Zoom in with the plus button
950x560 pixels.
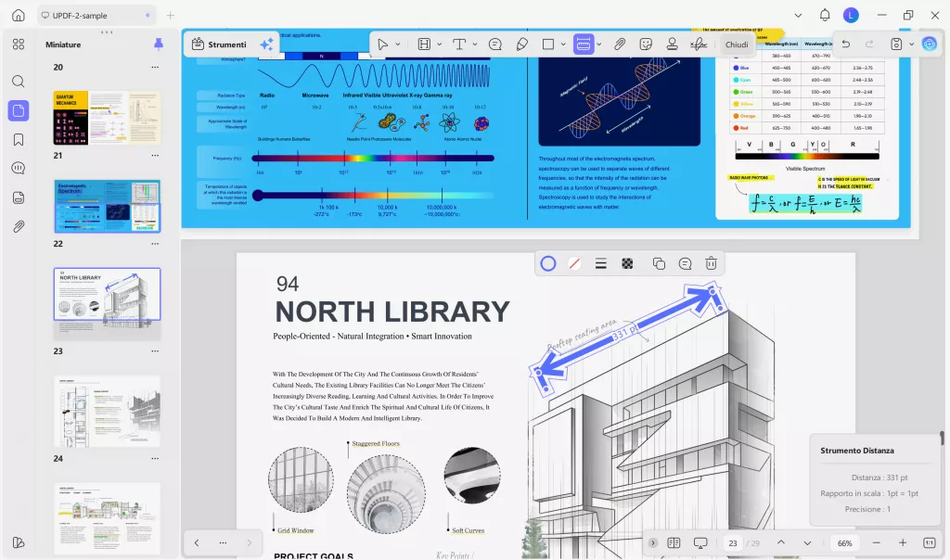click(903, 542)
